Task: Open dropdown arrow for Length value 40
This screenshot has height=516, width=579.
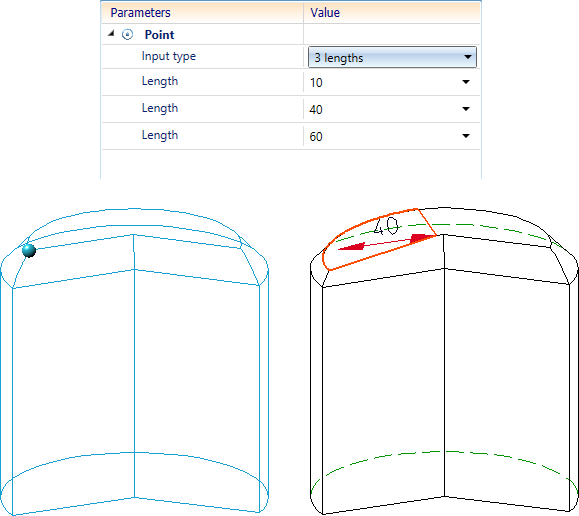Action: click(x=466, y=109)
